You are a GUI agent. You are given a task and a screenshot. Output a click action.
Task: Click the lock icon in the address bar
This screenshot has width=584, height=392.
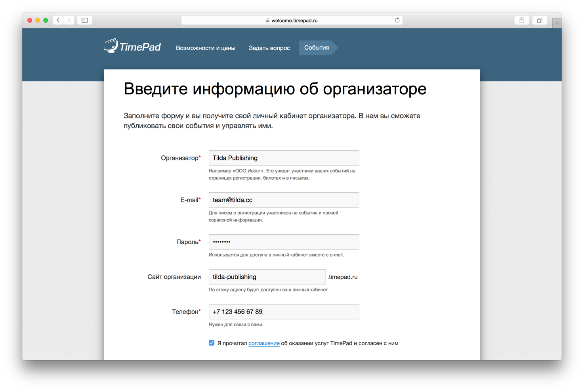coord(267,20)
